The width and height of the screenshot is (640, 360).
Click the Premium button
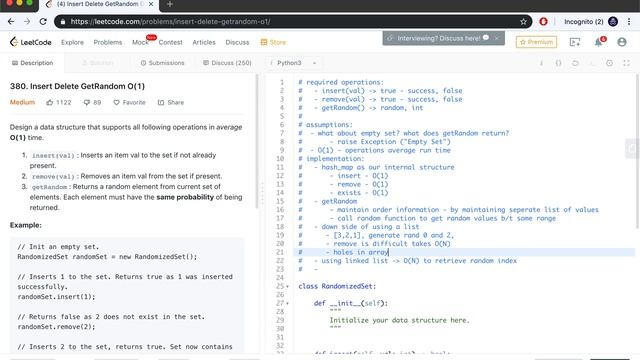click(x=536, y=42)
